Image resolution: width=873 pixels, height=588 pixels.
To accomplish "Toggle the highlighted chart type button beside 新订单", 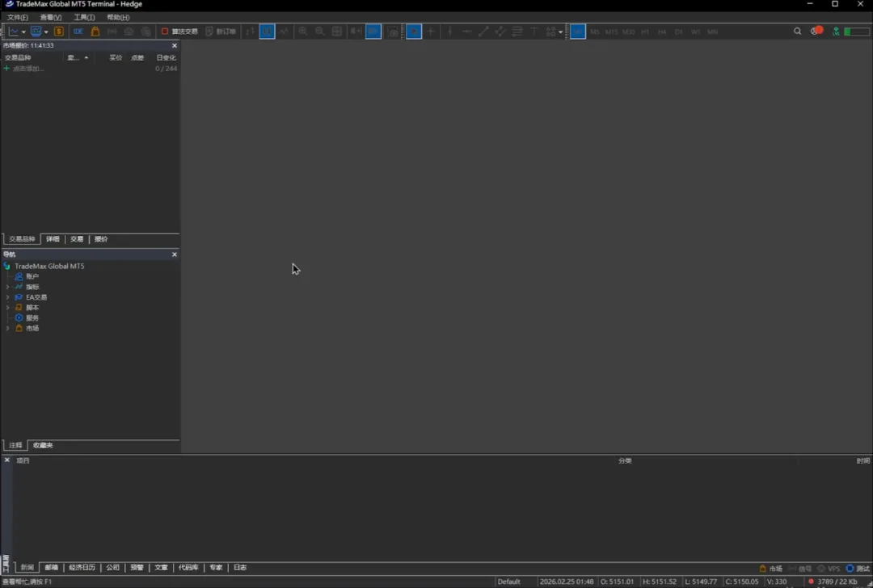I will pos(267,31).
